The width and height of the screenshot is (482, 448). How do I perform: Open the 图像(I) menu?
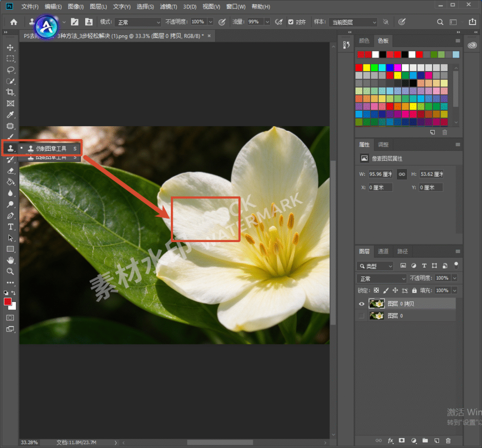click(x=76, y=7)
